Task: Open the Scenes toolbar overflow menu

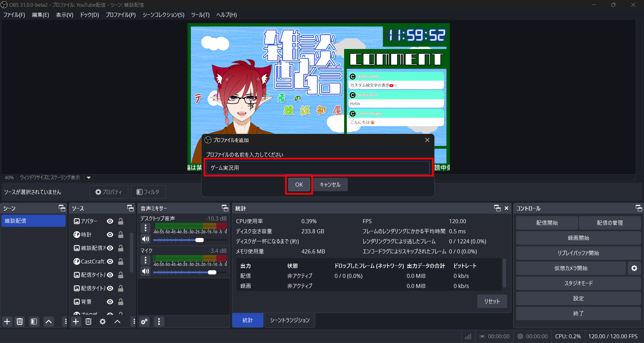Action: (65, 322)
